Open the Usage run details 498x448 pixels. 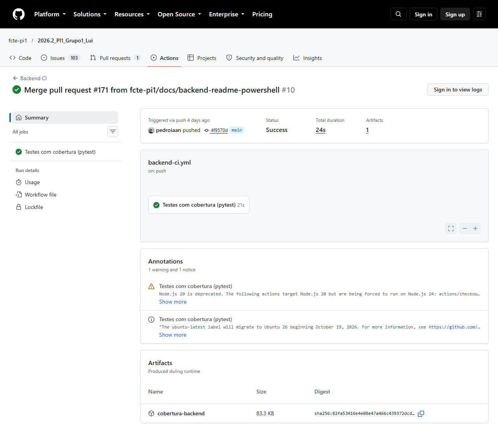tap(65, 182)
